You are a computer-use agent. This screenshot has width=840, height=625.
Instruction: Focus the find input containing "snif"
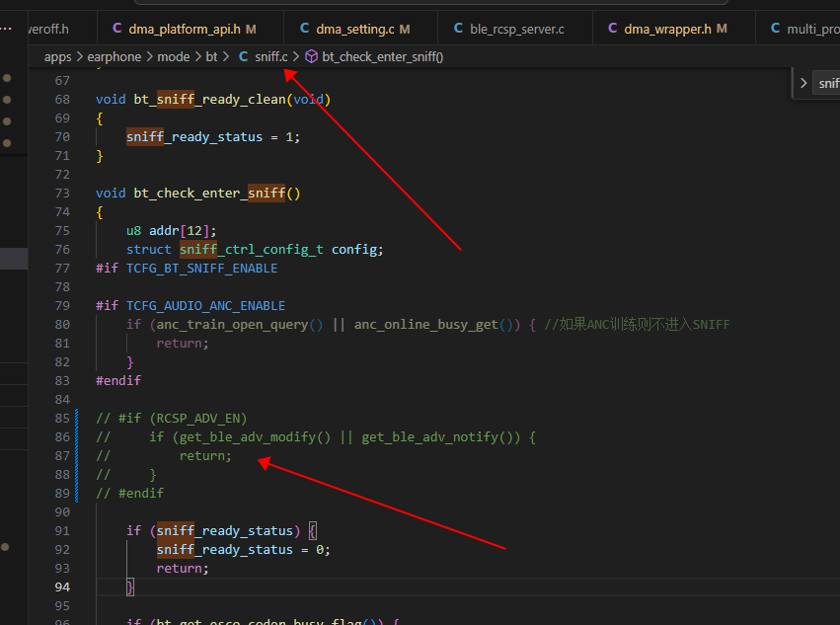pos(826,83)
